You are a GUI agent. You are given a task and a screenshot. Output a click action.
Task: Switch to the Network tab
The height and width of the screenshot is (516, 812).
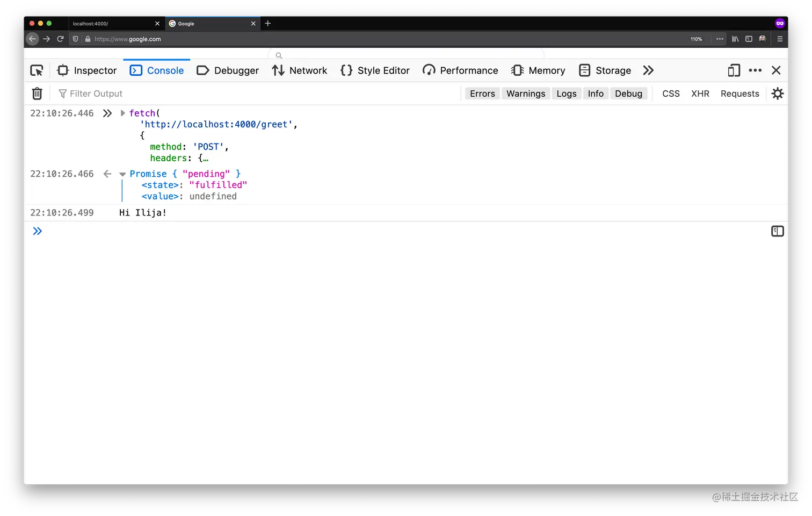coord(300,70)
